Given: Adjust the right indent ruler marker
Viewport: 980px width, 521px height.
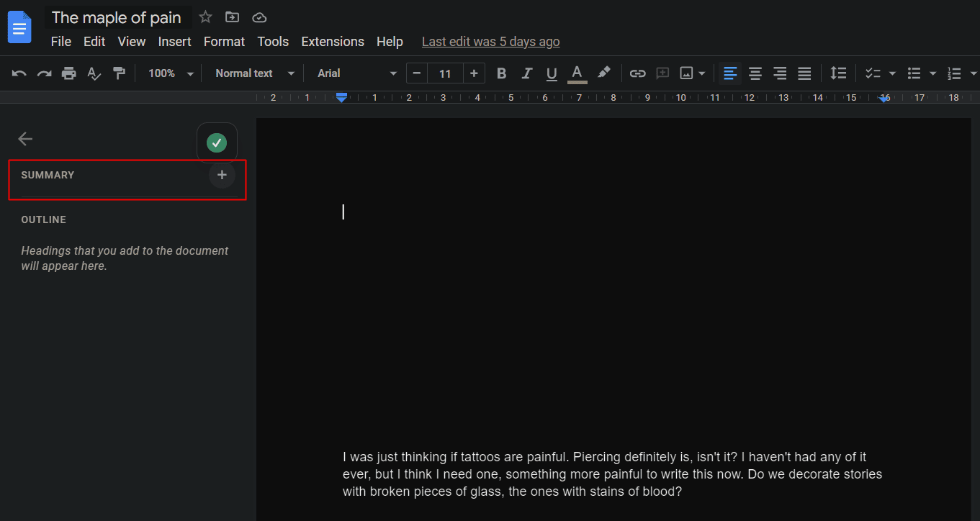Looking at the screenshot, I should tap(884, 99).
